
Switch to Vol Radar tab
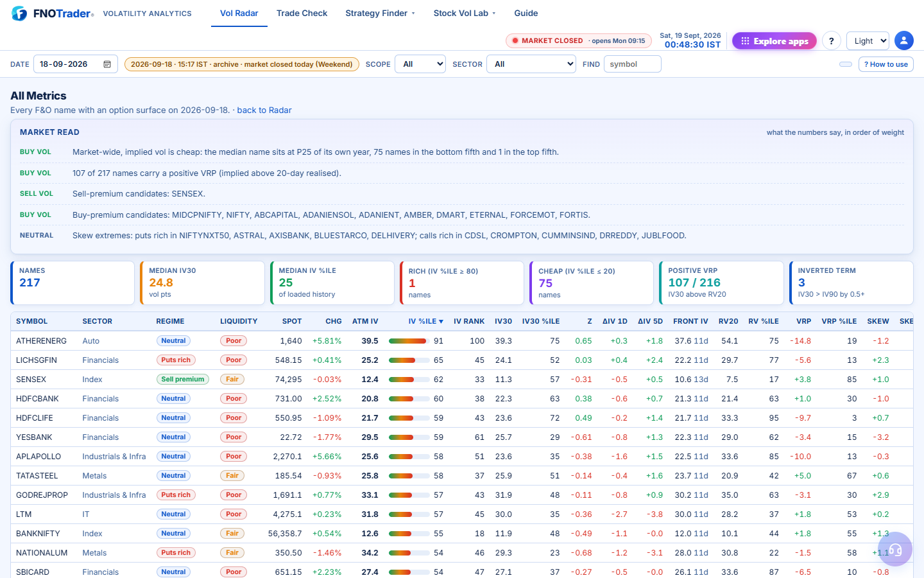(239, 13)
